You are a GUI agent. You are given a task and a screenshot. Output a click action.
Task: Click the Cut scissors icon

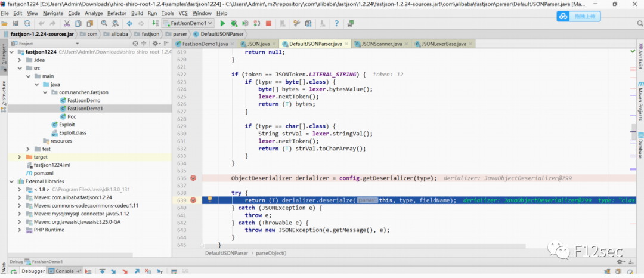(67, 23)
